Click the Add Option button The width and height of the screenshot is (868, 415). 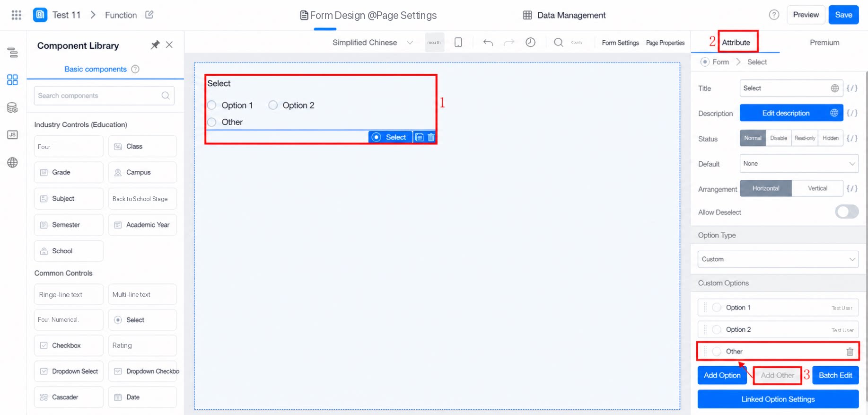[x=722, y=375]
